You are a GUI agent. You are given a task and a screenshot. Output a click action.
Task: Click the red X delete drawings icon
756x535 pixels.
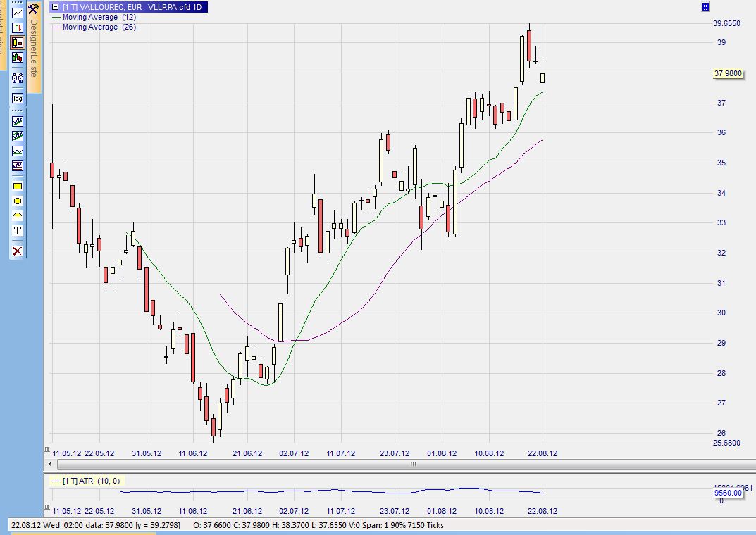click(x=18, y=251)
